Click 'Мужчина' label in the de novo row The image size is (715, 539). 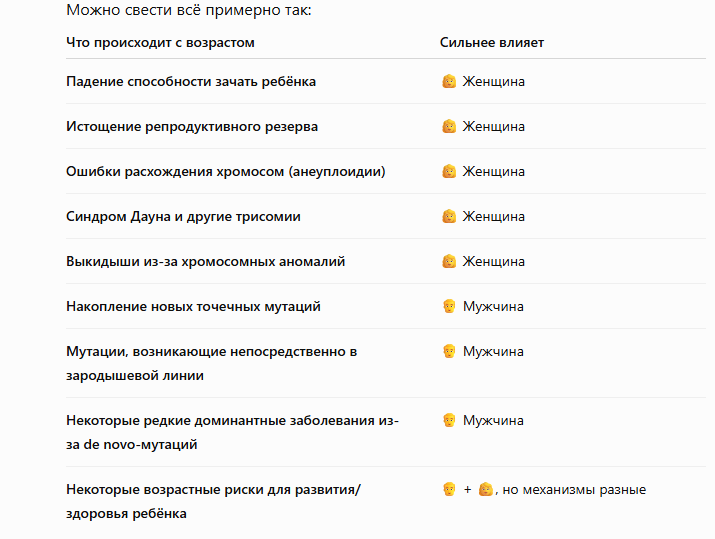493,421
